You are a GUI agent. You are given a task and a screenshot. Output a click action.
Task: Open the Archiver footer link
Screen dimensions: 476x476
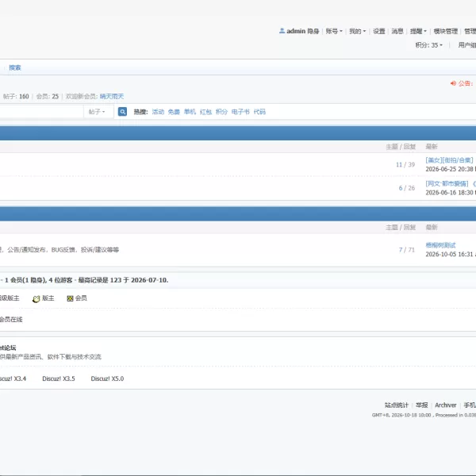[445, 405]
